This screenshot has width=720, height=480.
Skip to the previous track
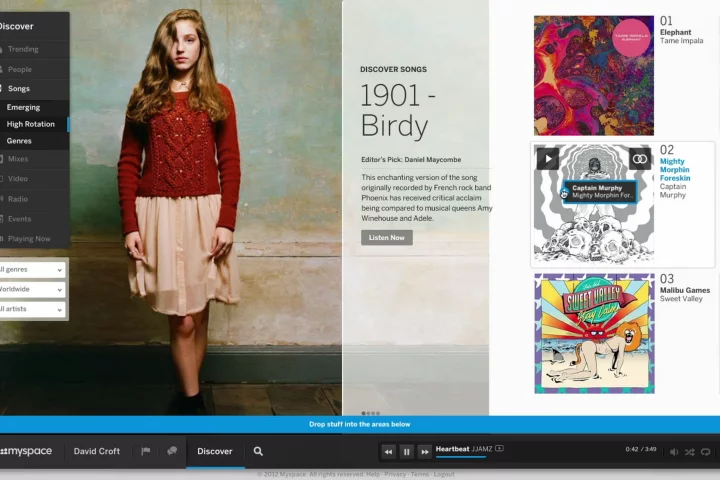388,452
